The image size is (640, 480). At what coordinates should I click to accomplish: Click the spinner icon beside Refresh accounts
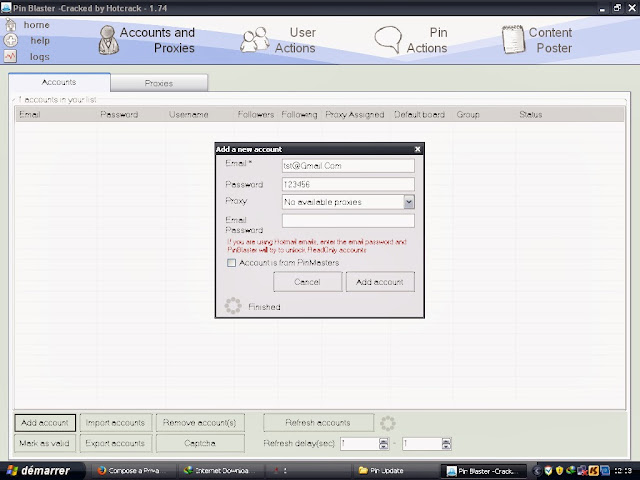(x=388, y=423)
